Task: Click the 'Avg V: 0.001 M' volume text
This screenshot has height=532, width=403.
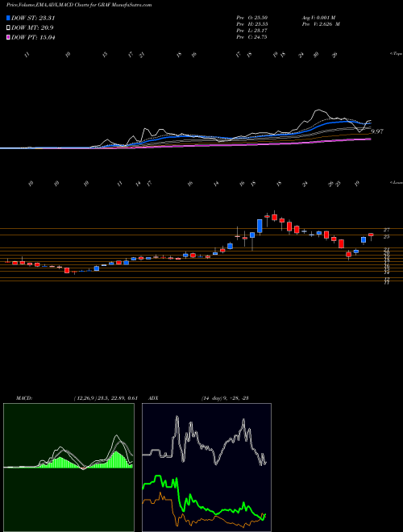Action: tap(321, 18)
